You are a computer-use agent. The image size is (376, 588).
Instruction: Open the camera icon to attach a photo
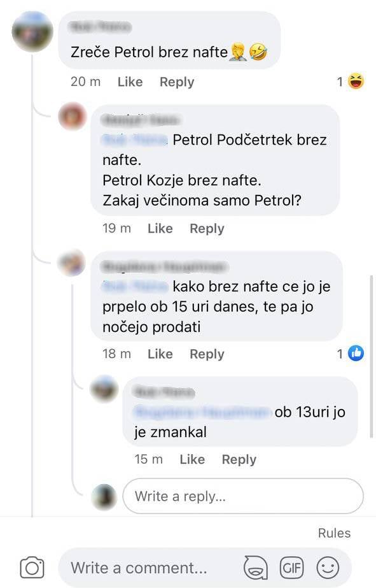[32, 568]
